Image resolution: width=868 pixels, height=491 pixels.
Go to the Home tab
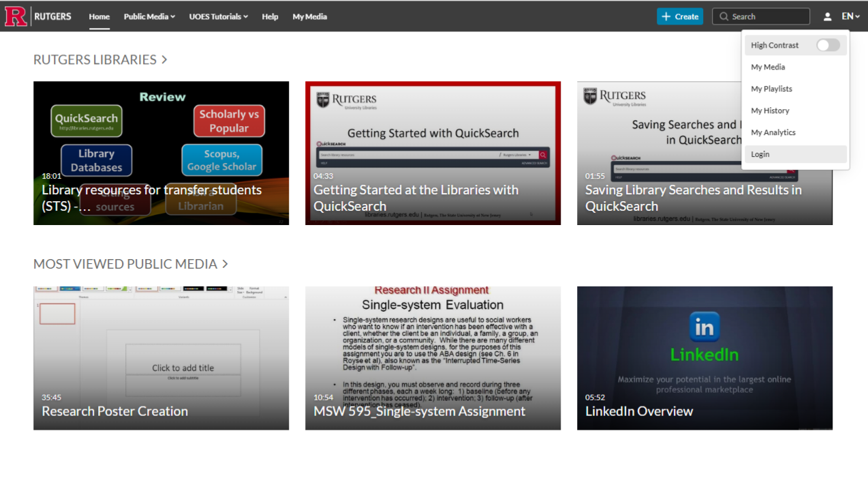coord(99,16)
